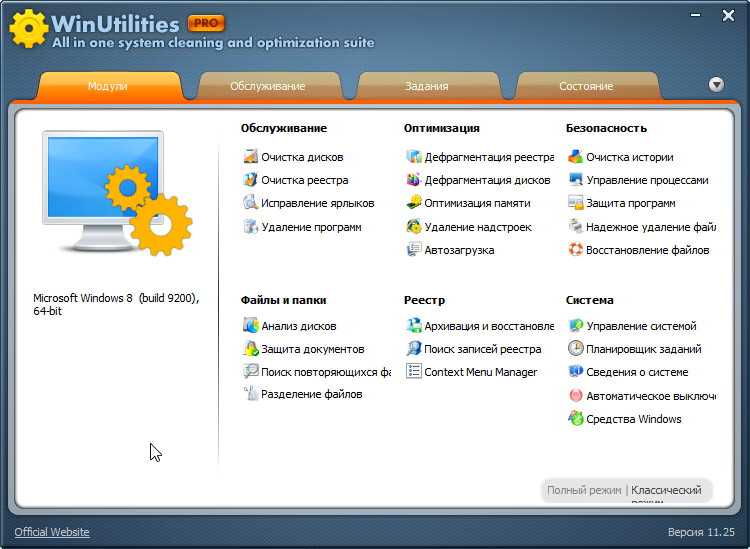Open Разделение файлов text link

pyautogui.click(x=311, y=395)
